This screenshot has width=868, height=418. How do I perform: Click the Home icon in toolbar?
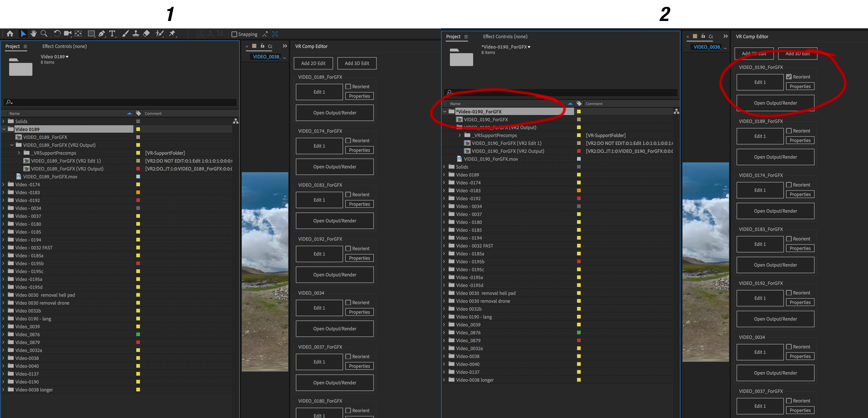tap(10, 34)
